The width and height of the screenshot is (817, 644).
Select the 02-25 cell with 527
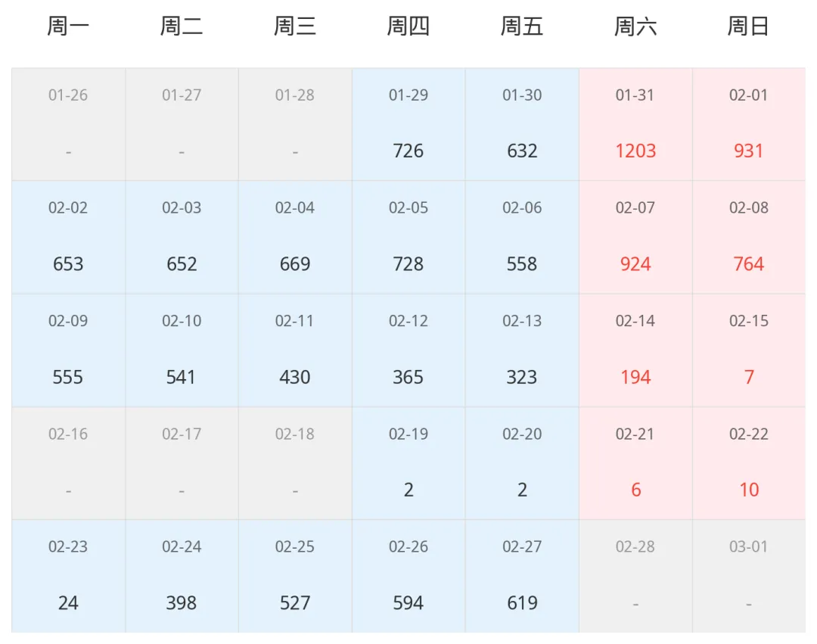click(295, 576)
